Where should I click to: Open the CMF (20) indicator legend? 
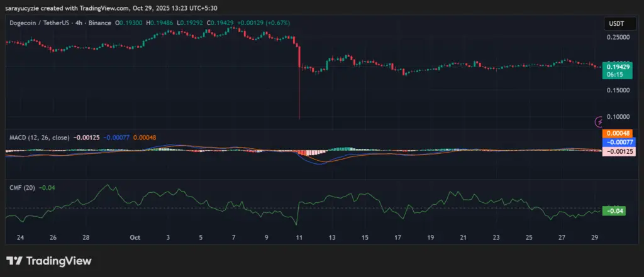[x=22, y=188]
